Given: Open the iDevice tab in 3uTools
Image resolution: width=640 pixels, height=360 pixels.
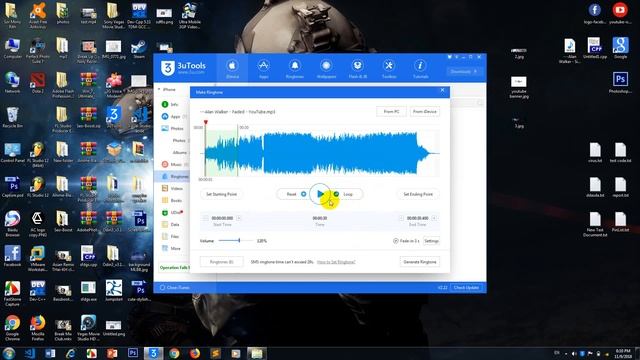Looking at the screenshot, I should pyautogui.click(x=232, y=69).
